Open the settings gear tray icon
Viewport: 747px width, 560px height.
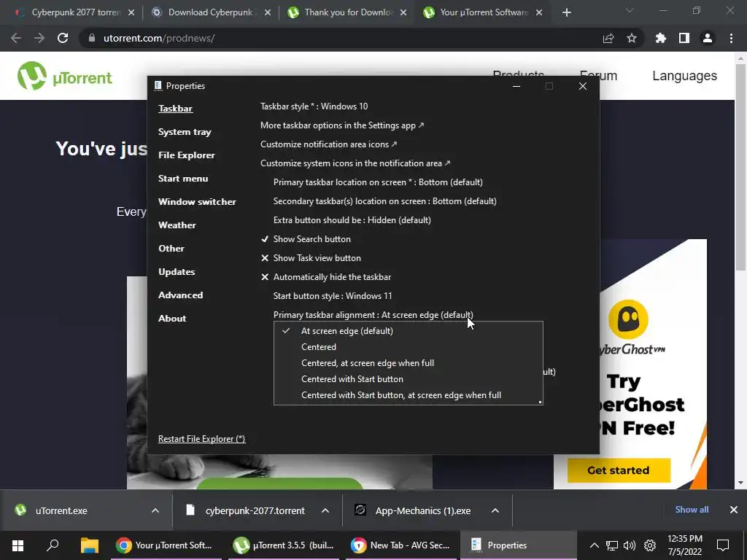tap(650, 545)
